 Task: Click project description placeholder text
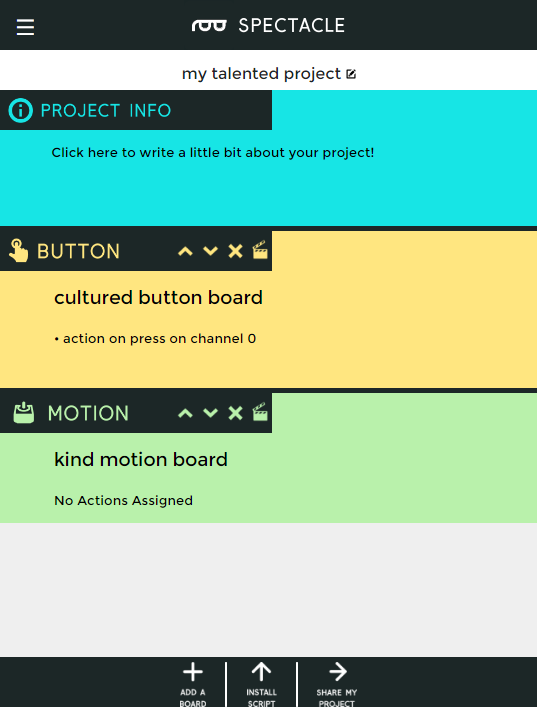[213, 153]
